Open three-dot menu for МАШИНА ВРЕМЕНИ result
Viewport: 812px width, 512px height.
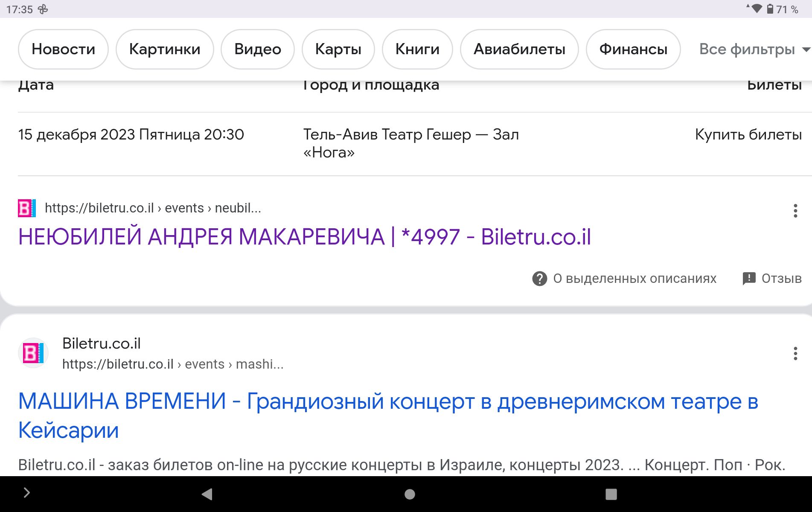pos(795,354)
